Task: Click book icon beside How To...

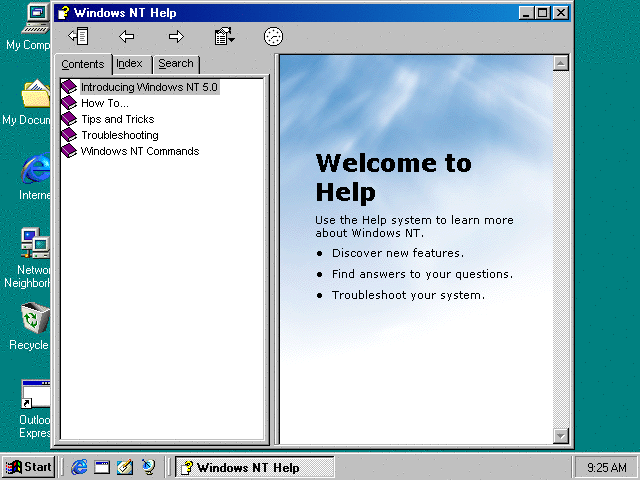Action: pyautogui.click(x=69, y=102)
